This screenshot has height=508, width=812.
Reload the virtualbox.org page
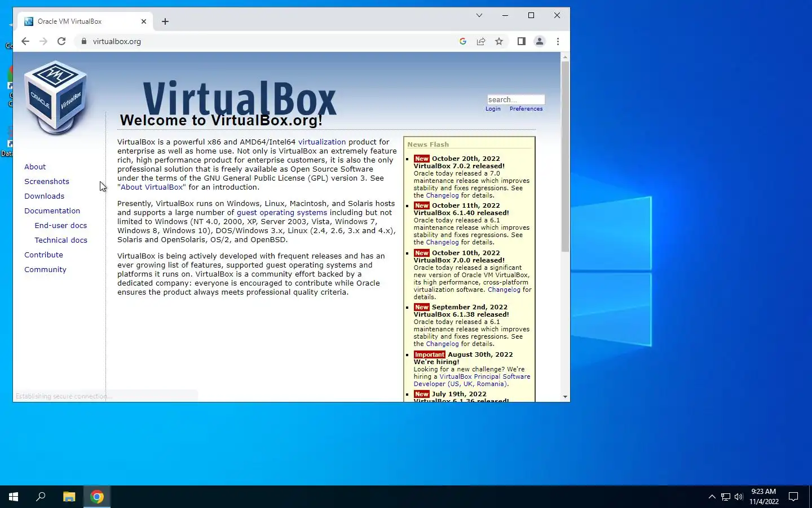(61, 41)
